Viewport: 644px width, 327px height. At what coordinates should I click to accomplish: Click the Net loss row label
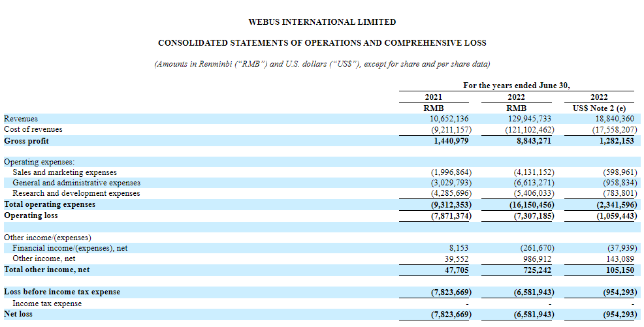click(18, 314)
